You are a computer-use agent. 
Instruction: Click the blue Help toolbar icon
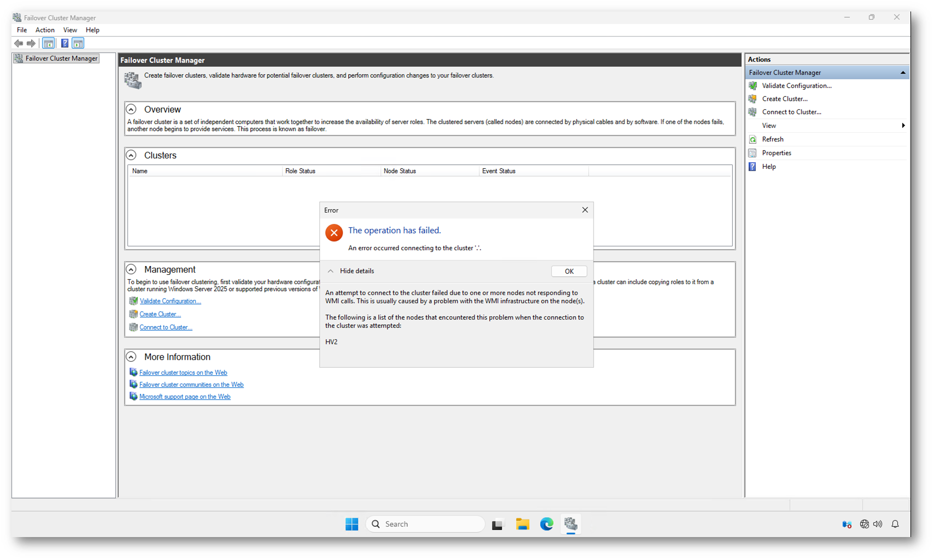click(x=64, y=43)
